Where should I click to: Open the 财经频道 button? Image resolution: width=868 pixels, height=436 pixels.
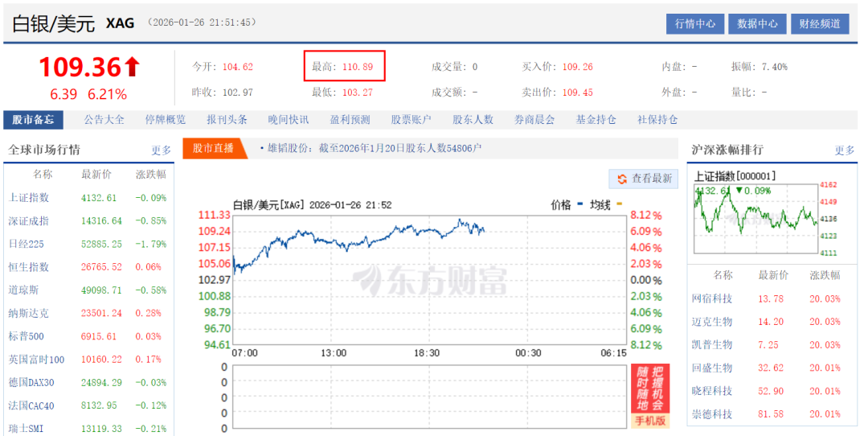tap(820, 24)
